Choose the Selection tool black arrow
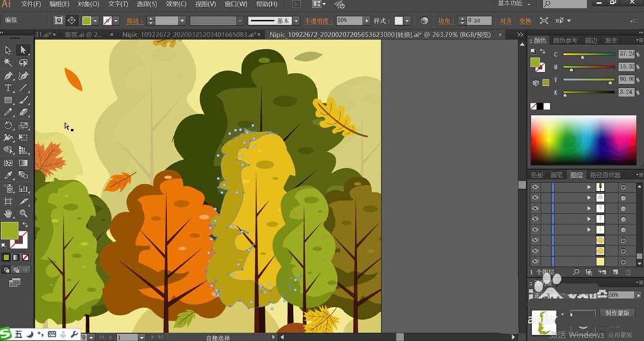The height and width of the screenshot is (341, 644). pos(8,50)
